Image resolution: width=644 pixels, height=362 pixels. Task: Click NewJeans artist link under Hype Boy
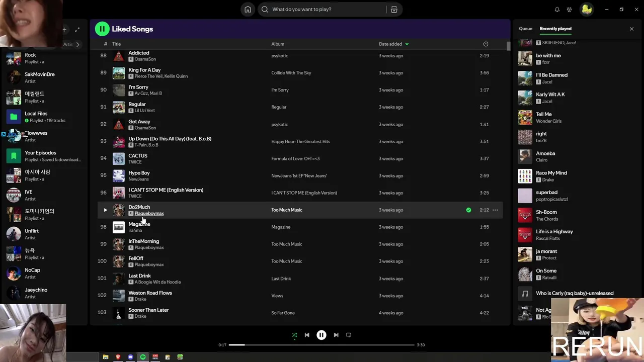click(139, 179)
